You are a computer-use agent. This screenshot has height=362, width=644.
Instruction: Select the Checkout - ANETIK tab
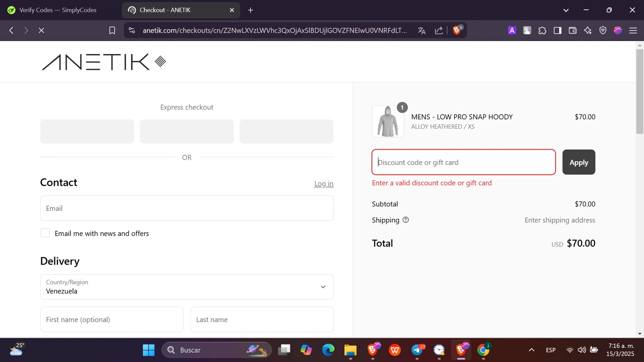(x=180, y=10)
